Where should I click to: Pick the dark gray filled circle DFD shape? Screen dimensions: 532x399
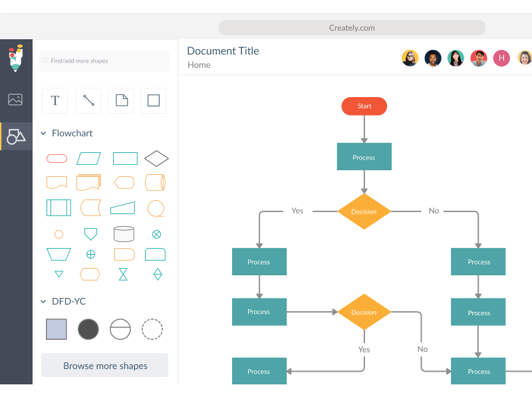88,329
